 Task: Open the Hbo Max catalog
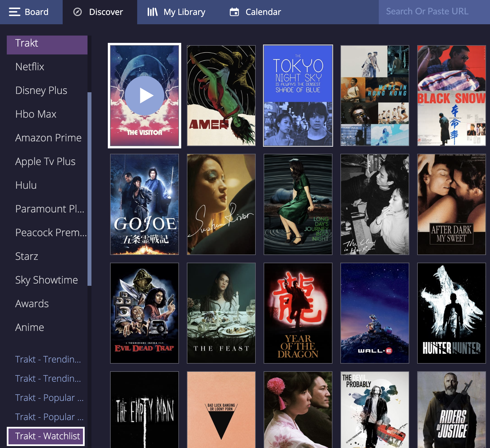click(47, 114)
